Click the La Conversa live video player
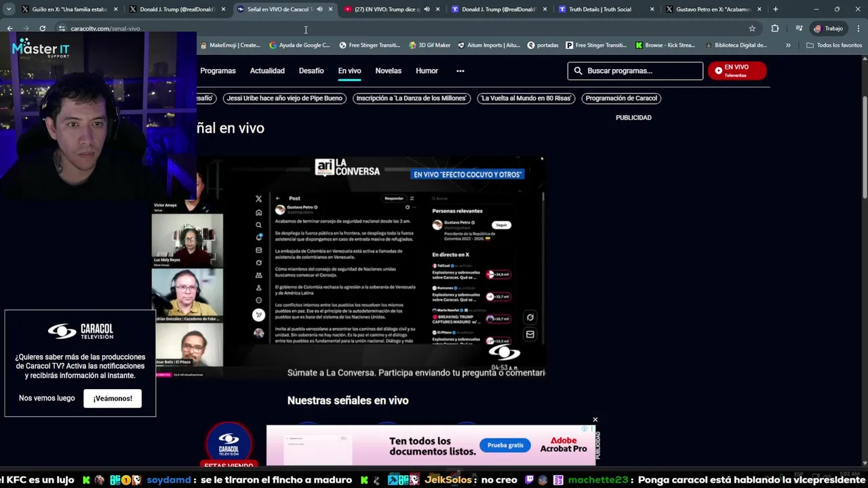Screen dimensions: 868x488 (x=347, y=268)
